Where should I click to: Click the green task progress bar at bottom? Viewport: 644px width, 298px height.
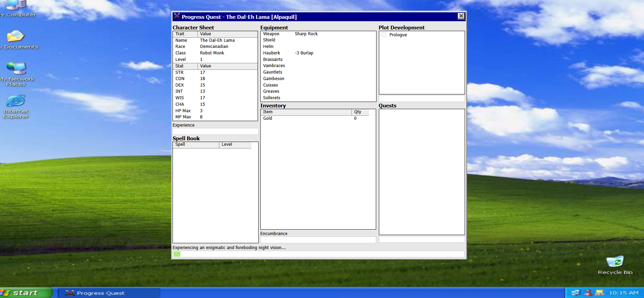pos(319,254)
